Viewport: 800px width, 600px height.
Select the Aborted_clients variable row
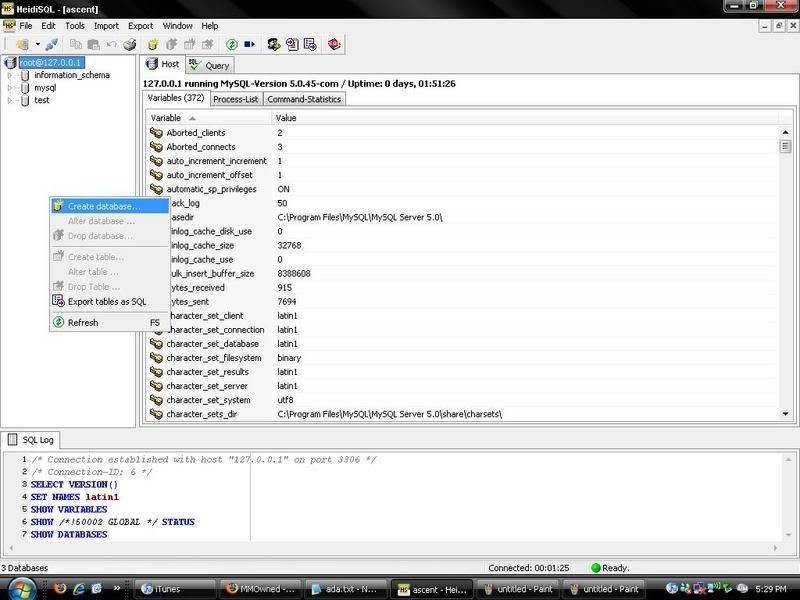[463, 133]
